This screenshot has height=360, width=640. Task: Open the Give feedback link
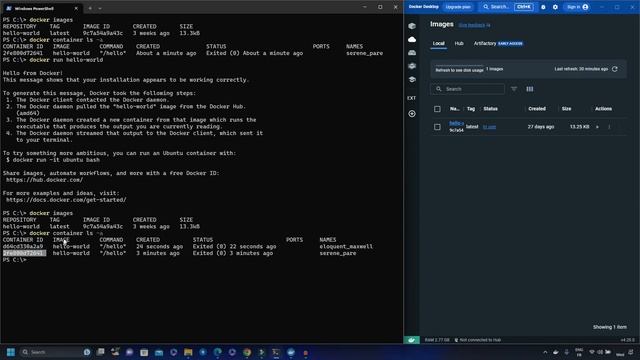[x=474, y=25]
